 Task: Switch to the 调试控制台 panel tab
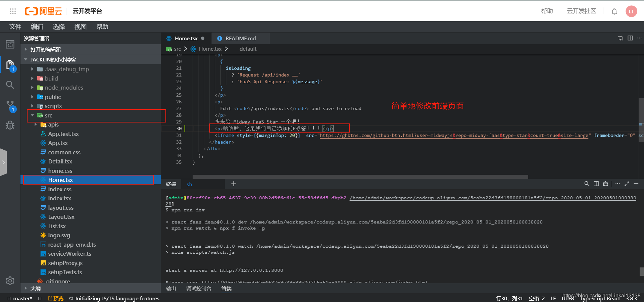(x=199, y=289)
